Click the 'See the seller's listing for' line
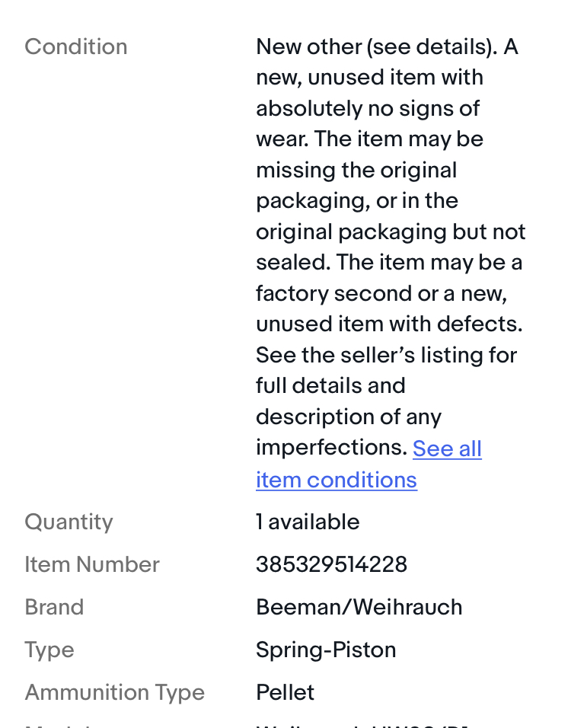The width and height of the screenshot is (571, 728). [386, 355]
